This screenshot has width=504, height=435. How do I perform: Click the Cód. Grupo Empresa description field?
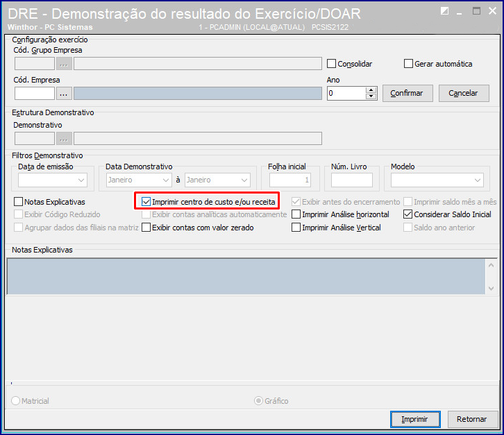click(x=198, y=64)
